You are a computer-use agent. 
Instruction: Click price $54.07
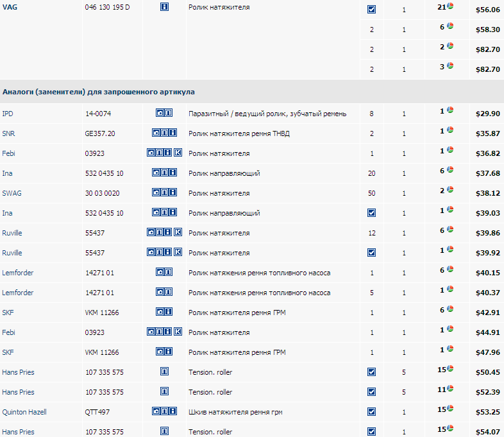487,432
